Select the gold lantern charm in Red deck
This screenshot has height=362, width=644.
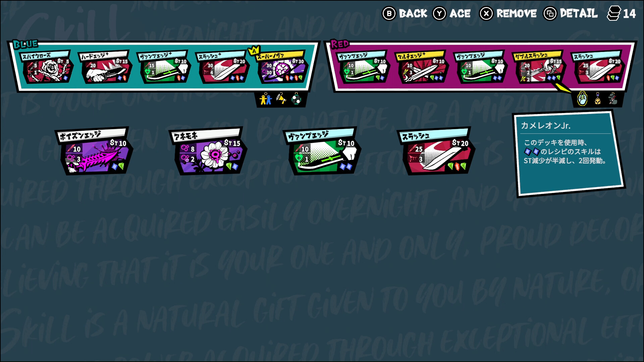(x=598, y=99)
